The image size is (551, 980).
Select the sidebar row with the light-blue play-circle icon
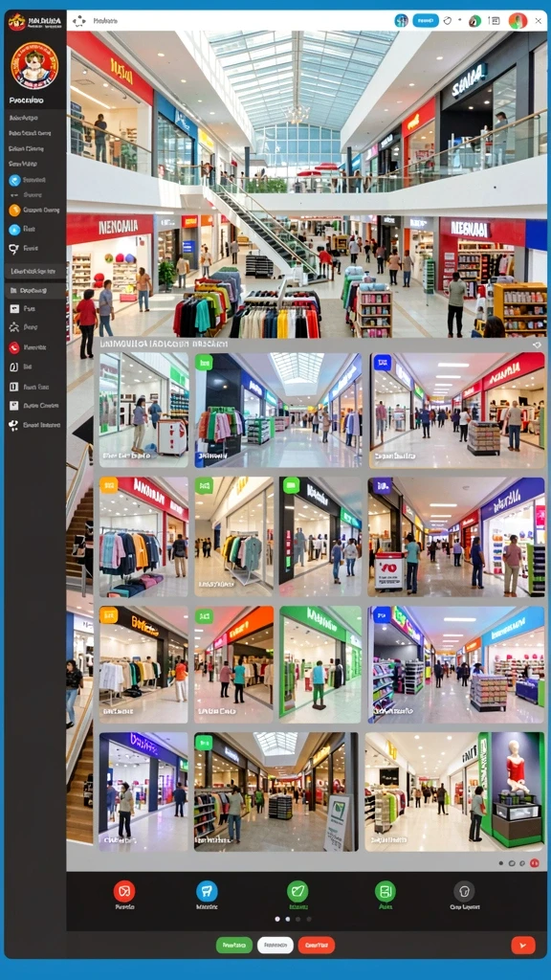[33, 230]
